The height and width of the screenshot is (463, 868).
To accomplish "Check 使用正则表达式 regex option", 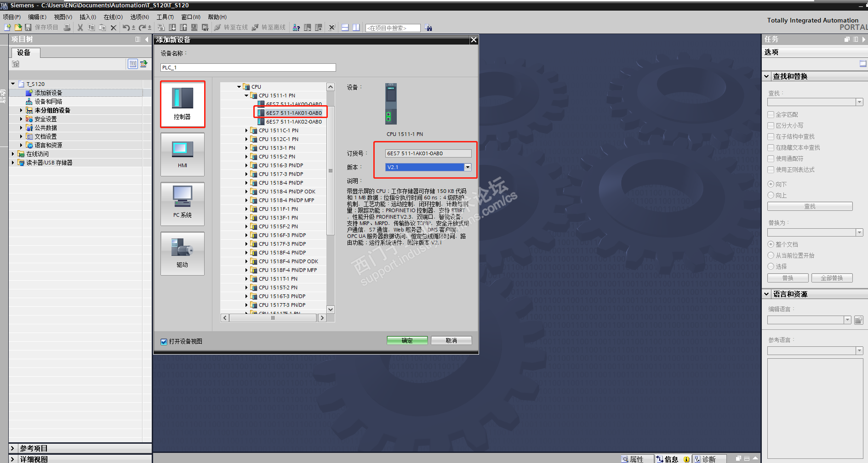I will tap(771, 169).
